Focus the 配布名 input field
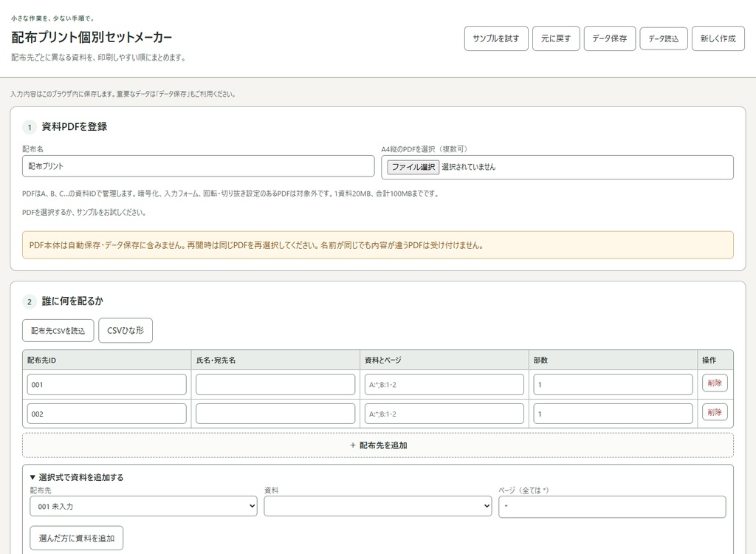The image size is (756, 554). click(x=198, y=166)
